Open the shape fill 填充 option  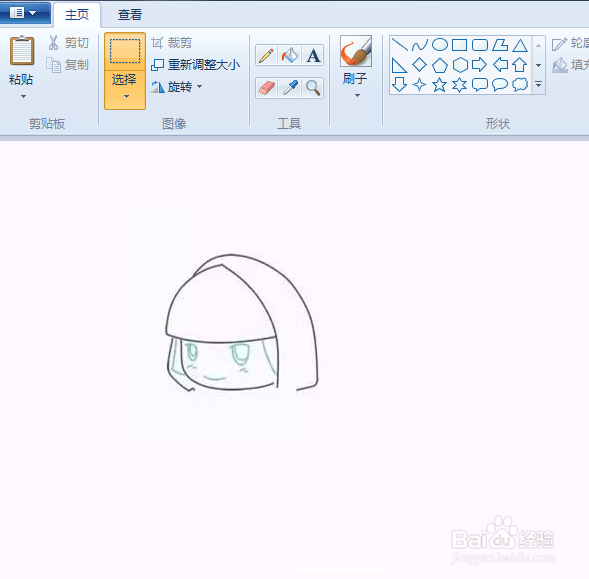pyautogui.click(x=570, y=65)
